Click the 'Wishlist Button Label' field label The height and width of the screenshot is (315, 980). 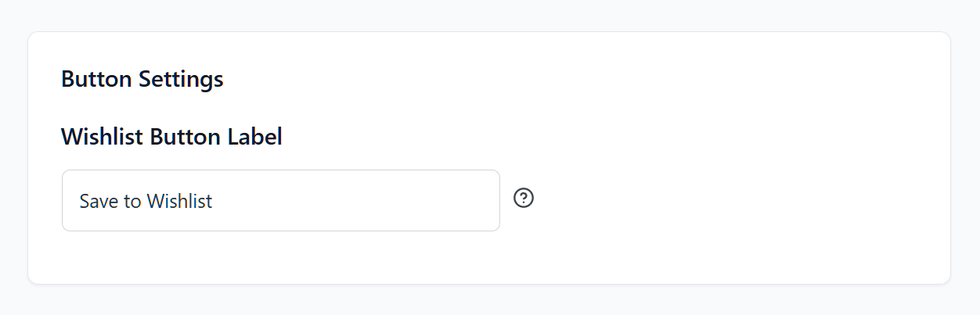coord(171,138)
